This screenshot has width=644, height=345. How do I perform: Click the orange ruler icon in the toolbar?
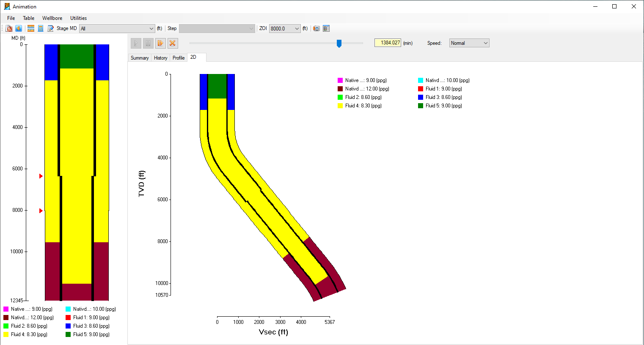point(31,28)
